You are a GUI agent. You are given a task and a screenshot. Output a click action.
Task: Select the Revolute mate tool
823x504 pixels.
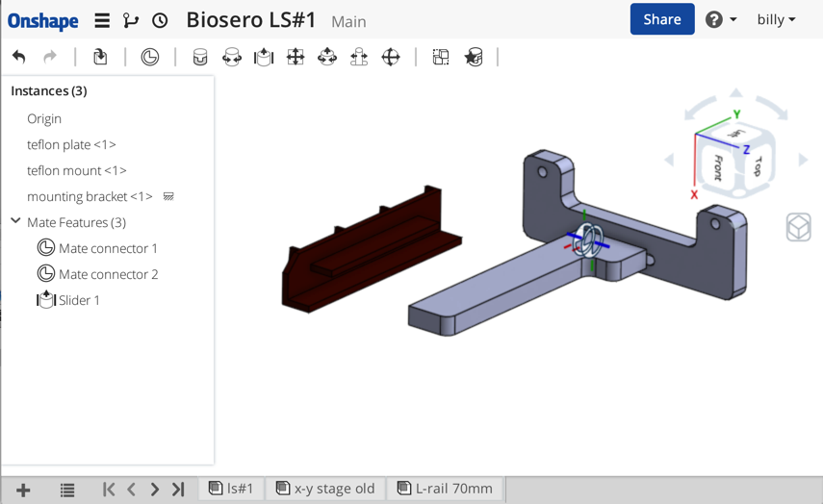[x=232, y=57]
